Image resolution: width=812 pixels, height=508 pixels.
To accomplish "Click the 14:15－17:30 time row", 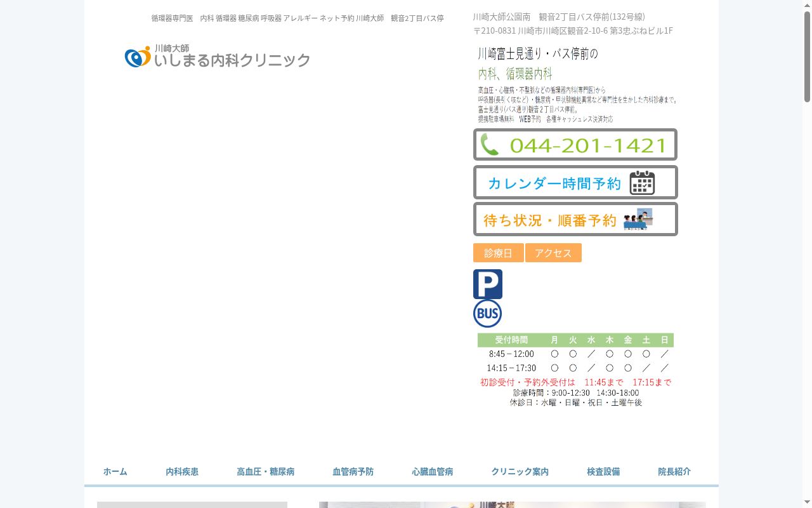I will 575,368.
